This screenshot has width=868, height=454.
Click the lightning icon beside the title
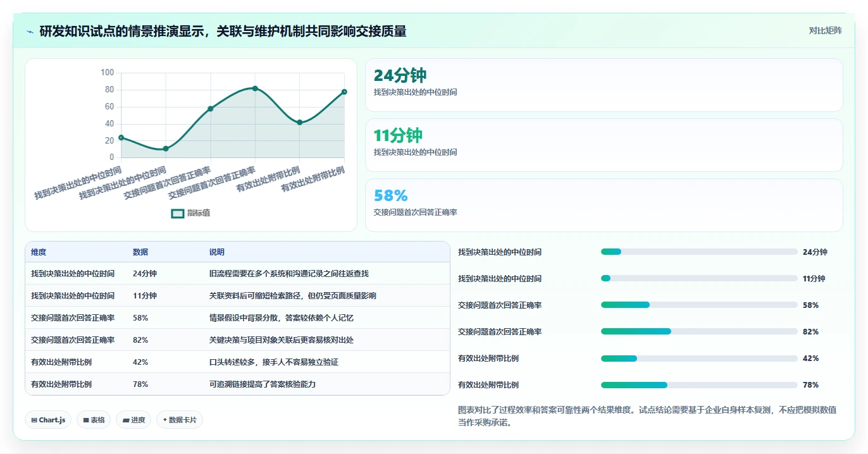click(30, 31)
